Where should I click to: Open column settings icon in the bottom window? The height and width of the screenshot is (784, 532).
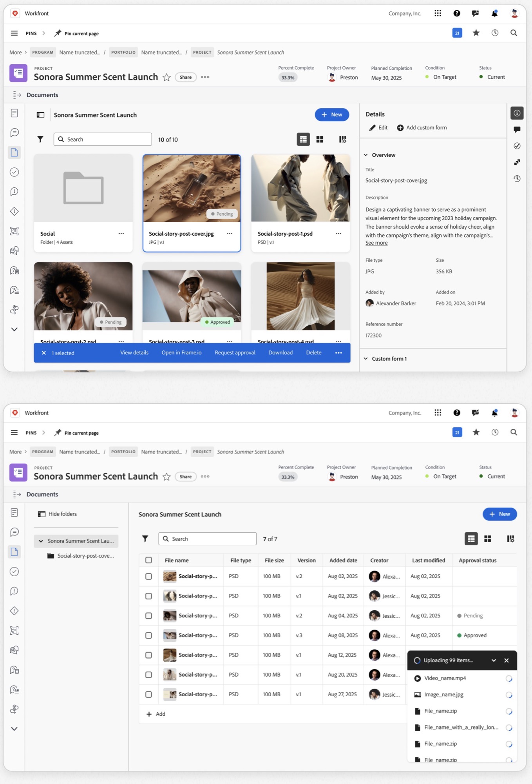pos(510,539)
